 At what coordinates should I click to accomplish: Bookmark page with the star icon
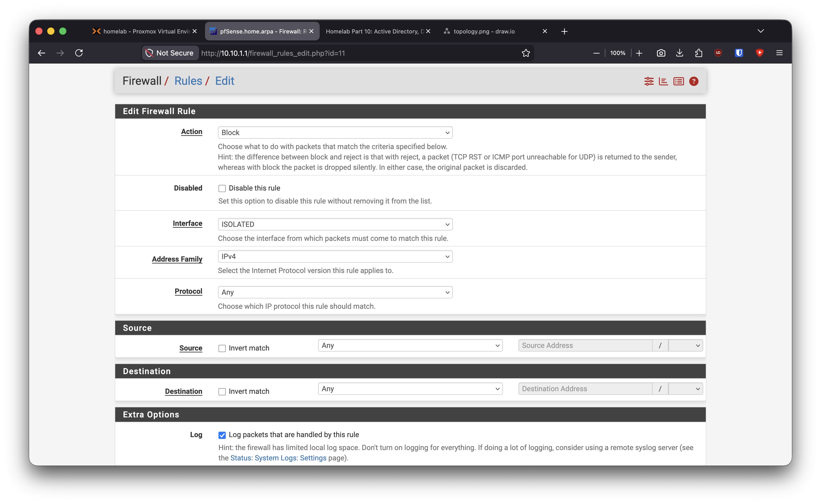tap(526, 53)
